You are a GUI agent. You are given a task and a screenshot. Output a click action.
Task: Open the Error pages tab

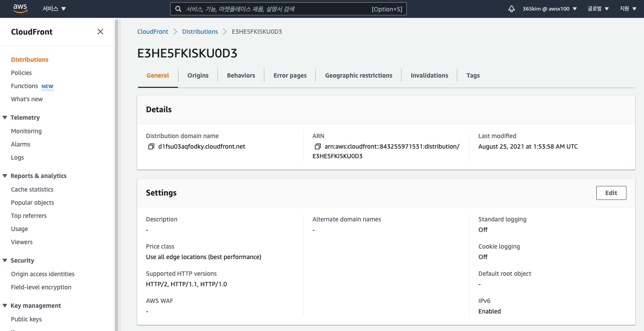[290, 75]
